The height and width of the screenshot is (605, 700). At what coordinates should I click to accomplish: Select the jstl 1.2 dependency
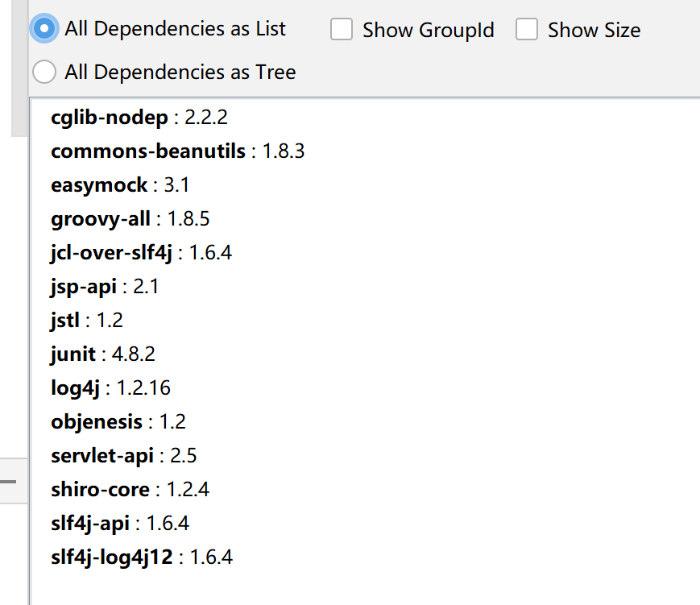pyautogui.click(x=86, y=321)
